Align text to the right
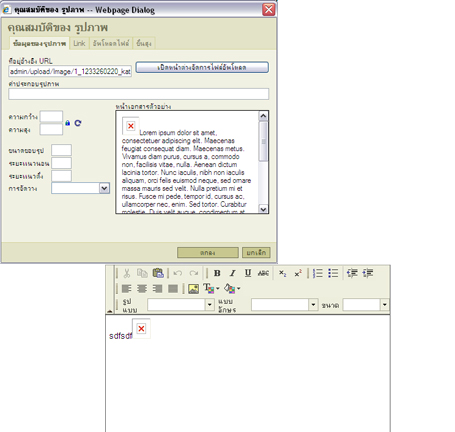This screenshot has height=432, width=455. coord(157,289)
